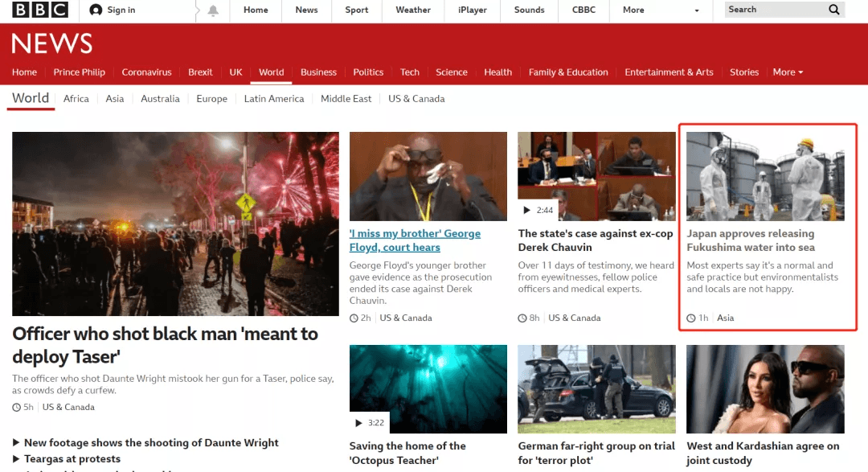868x472 pixels.
Task: Open the 'Teargas at protests' video link
Action: (72, 458)
